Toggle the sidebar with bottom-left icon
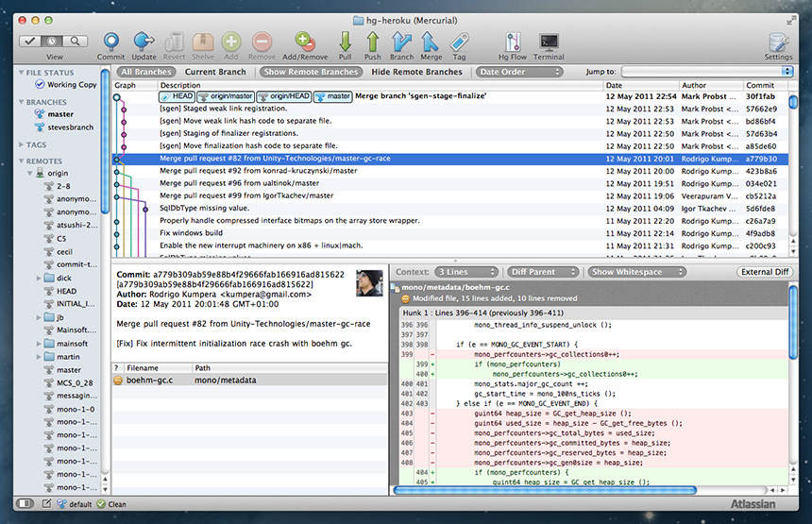The height and width of the screenshot is (524, 812). [x=25, y=503]
